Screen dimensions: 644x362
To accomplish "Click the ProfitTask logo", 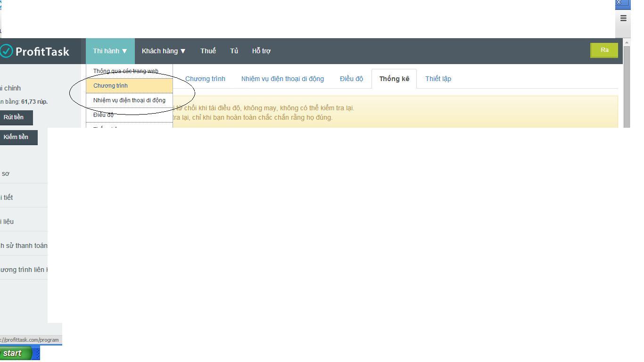I will coord(34,51).
